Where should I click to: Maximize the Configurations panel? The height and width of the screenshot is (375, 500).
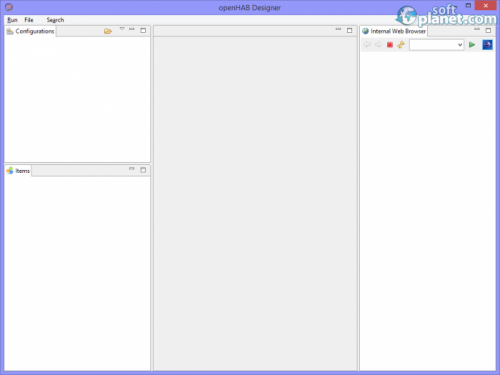click(143, 30)
